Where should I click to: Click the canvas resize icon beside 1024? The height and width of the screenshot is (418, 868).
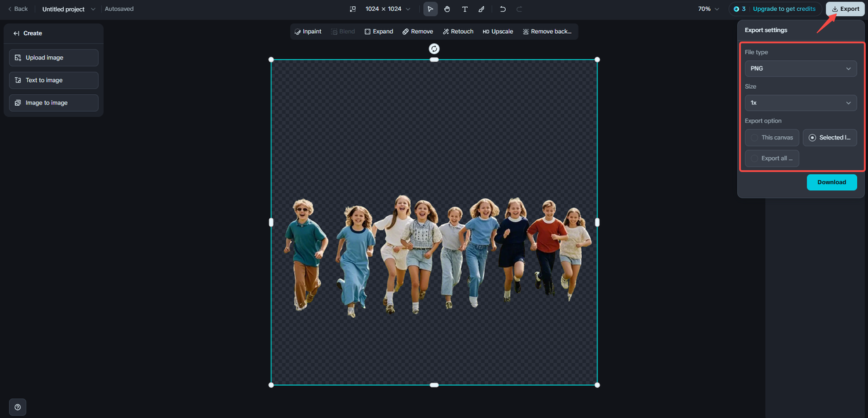(x=353, y=9)
